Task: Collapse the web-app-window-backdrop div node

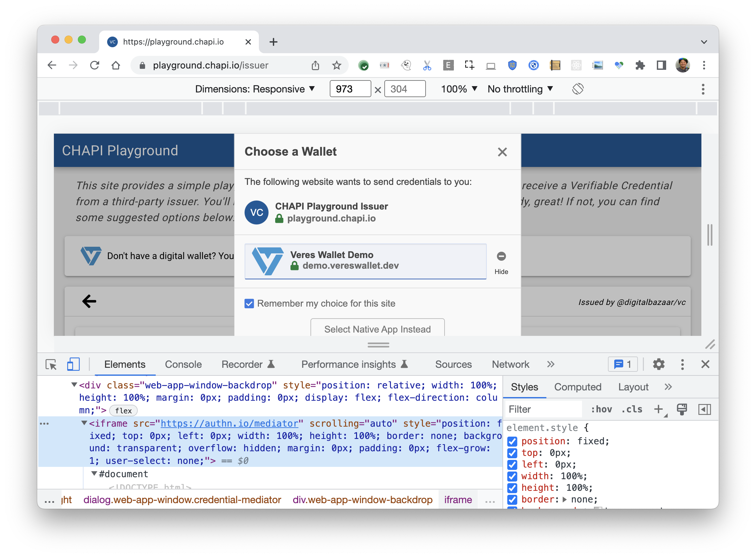Action: [74, 385]
